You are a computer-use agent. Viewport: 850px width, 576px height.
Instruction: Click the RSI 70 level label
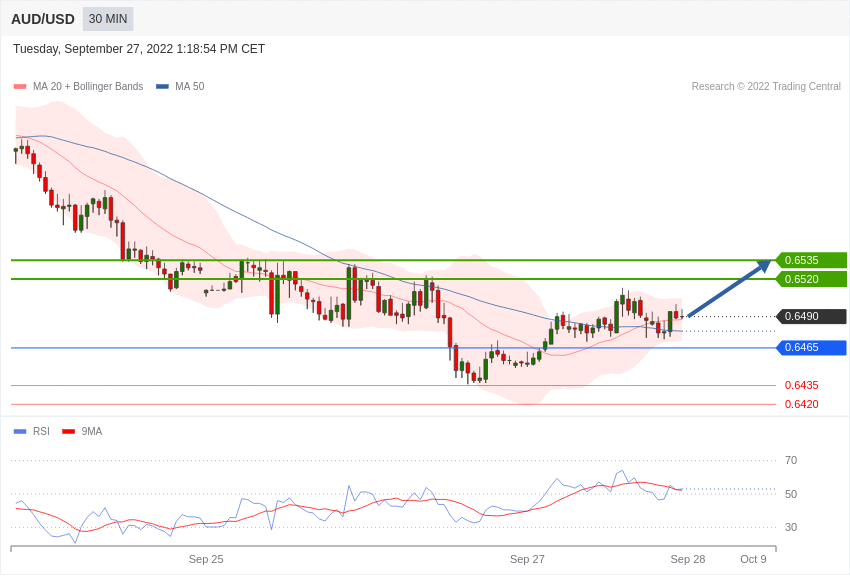pyautogui.click(x=791, y=461)
